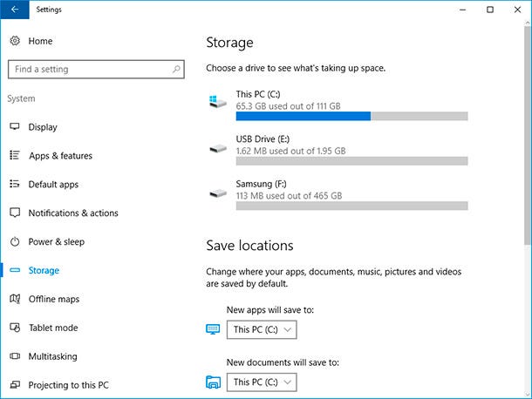Image resolution: width=532 pixels, height=399 pixels.
Task: Click the Display monitor icon
Action: (x=15, y=127)
